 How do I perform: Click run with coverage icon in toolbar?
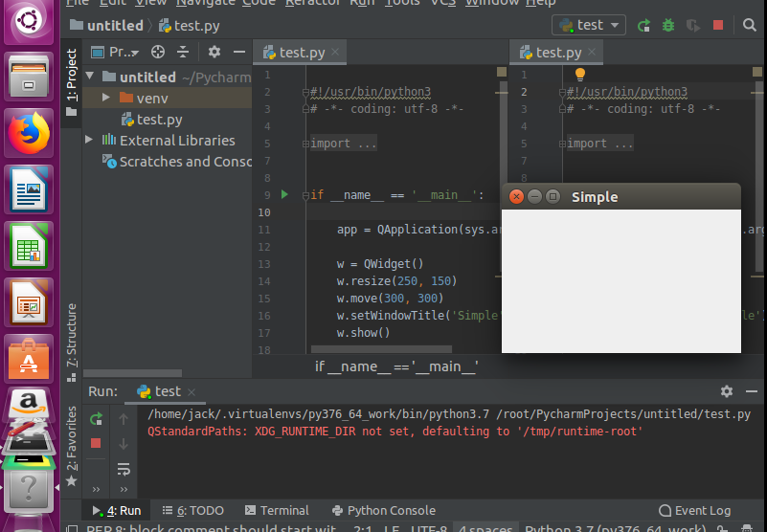[x=693, y=26]
